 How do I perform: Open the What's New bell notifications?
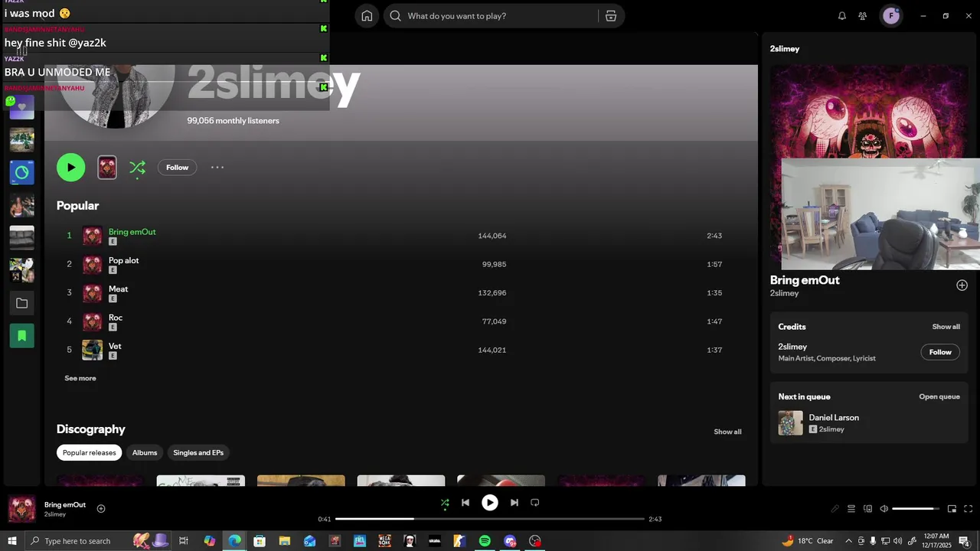842,16
